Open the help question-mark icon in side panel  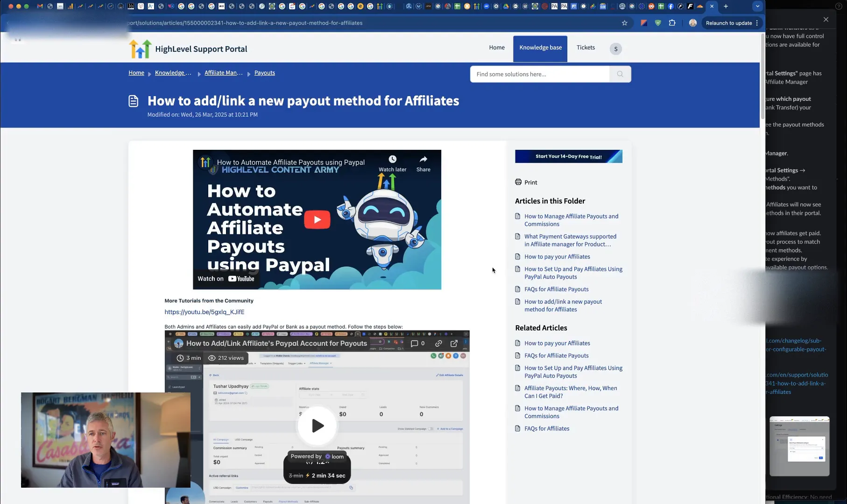click(838, 7)
